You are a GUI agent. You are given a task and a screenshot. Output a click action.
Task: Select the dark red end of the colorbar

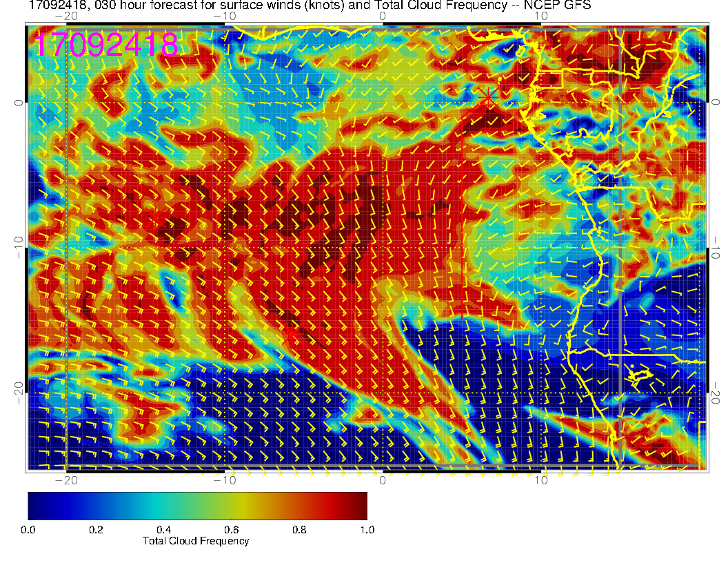(x=358, y=505)
